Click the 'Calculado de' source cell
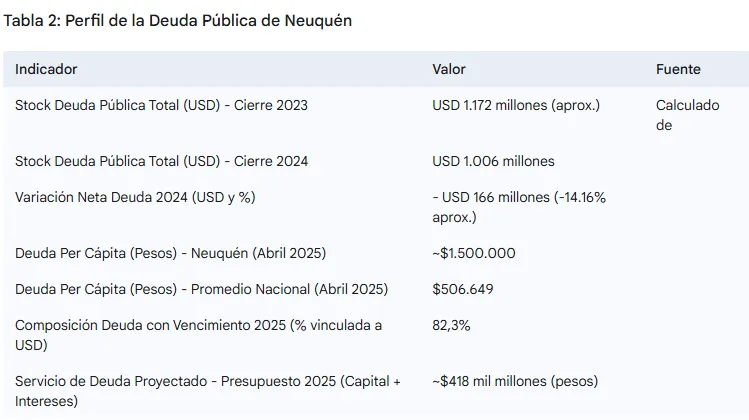Screen dimensions: 749x420 point(687,115)
